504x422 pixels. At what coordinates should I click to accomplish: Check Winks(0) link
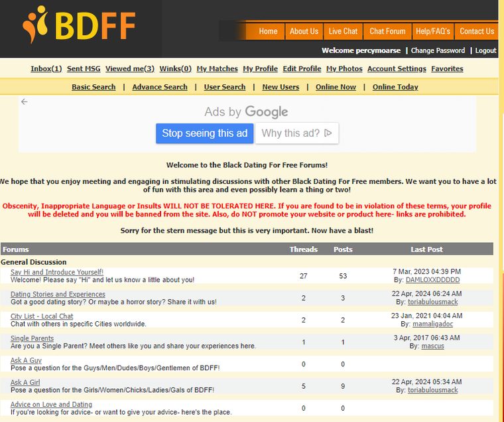click(x=176, y=69)
